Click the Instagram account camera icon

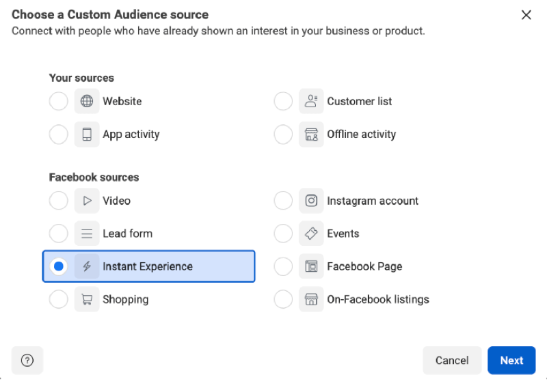tap(311, 201)
